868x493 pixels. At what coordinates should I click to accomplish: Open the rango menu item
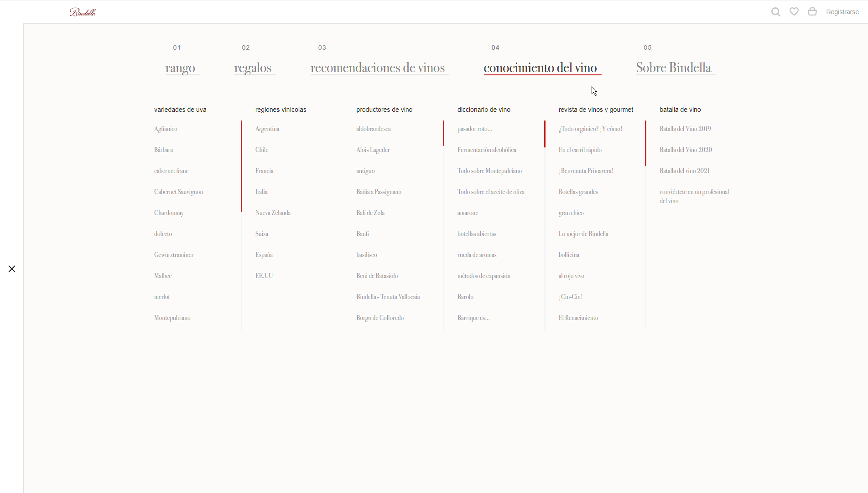[181, 68]
